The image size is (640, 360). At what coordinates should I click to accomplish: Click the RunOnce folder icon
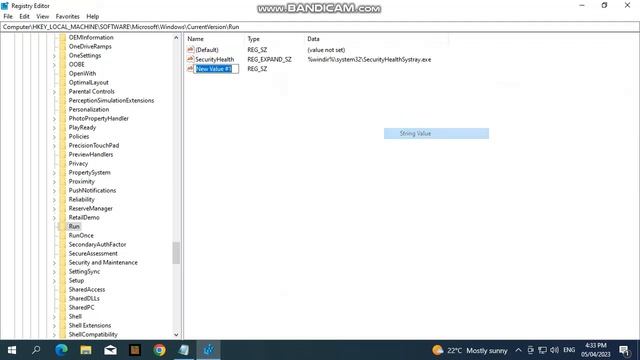point(62,236)
